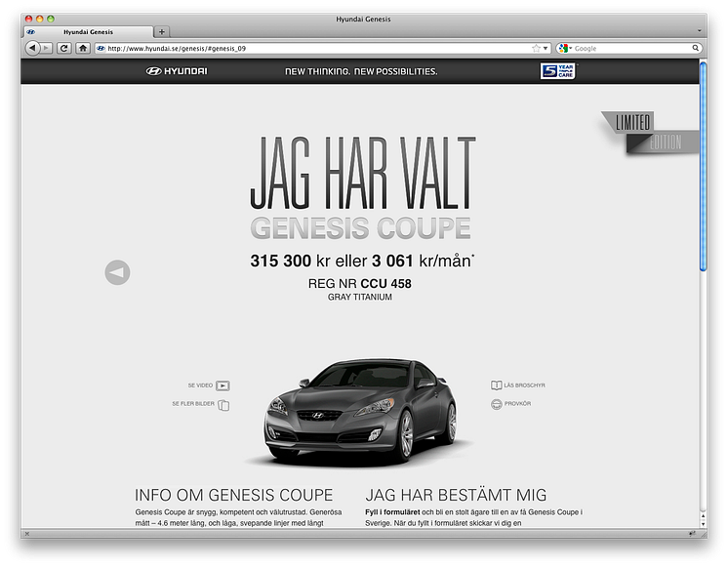The width and height of the screenshot is (728, 567).
Task: Open the browser home button
Action: [83, 48]
